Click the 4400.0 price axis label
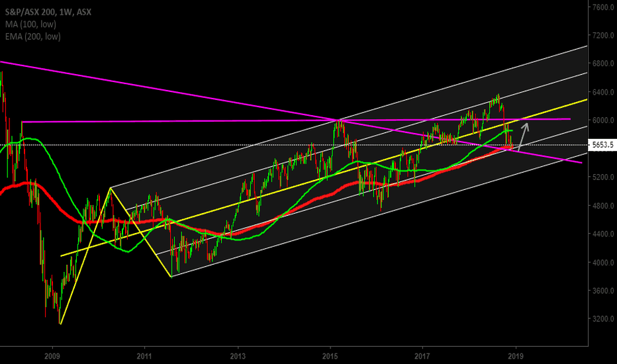 603,234
